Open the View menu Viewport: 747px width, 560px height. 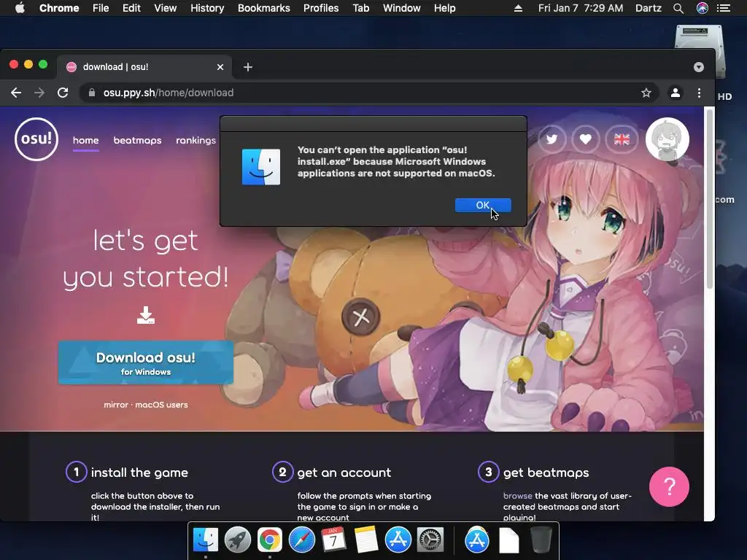click(x=166, y=8)
